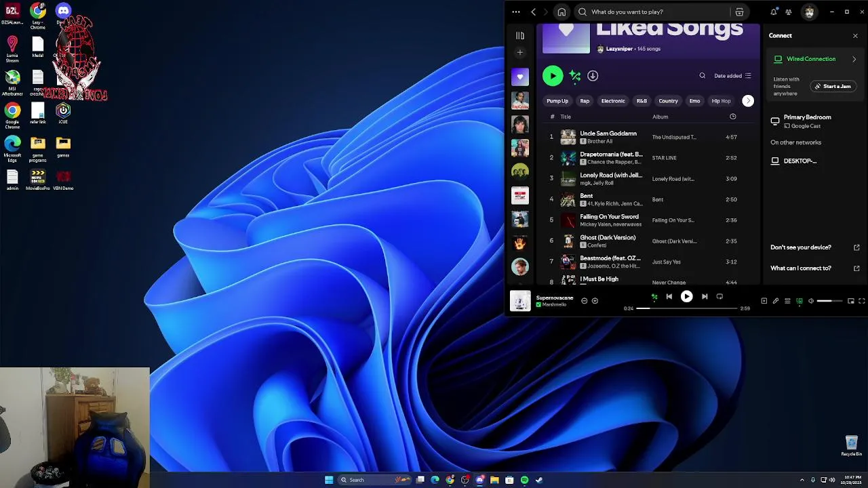Screen dimensions: 868x488
Task: Adjust the Spotify volume slider
Action: (829, 301)
